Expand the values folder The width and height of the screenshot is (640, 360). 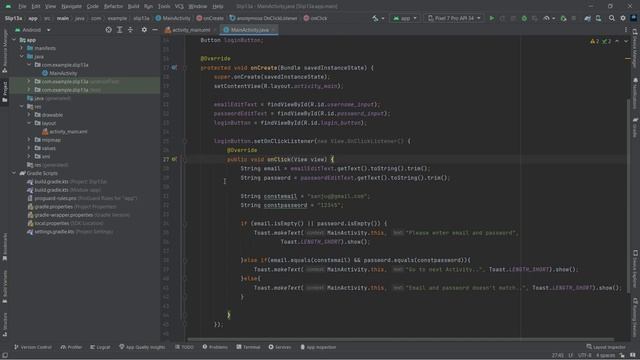(29, 148)
